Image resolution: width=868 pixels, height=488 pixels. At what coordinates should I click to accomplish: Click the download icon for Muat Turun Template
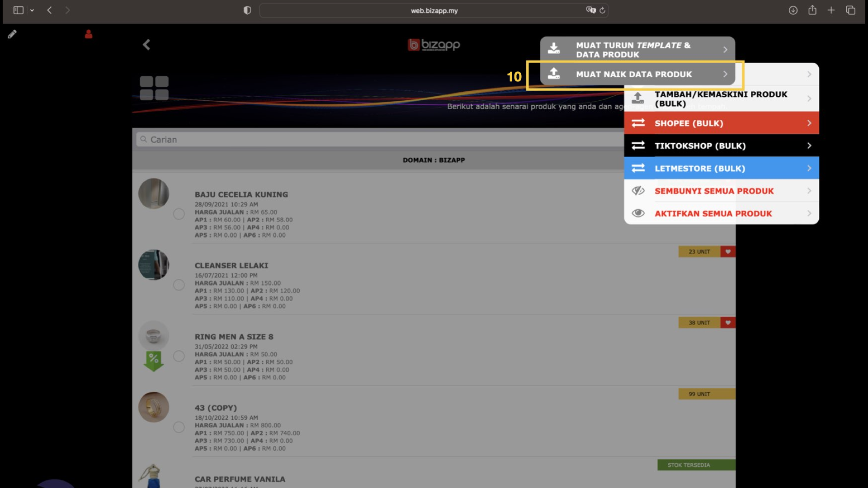(x=554, y=48)
